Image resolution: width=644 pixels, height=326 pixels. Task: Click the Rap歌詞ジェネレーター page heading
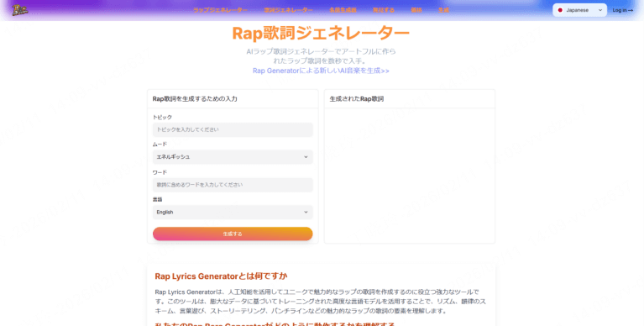click(321, 34)
